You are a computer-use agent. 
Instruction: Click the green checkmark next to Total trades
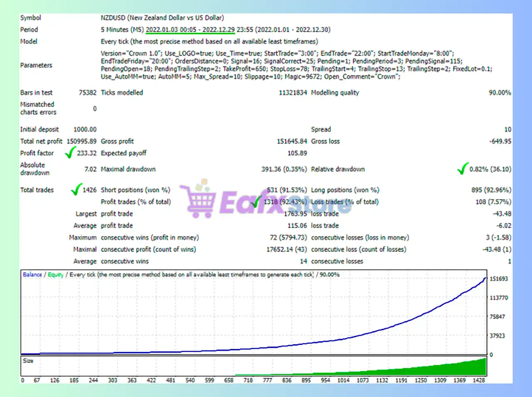(x=76, y=189)
